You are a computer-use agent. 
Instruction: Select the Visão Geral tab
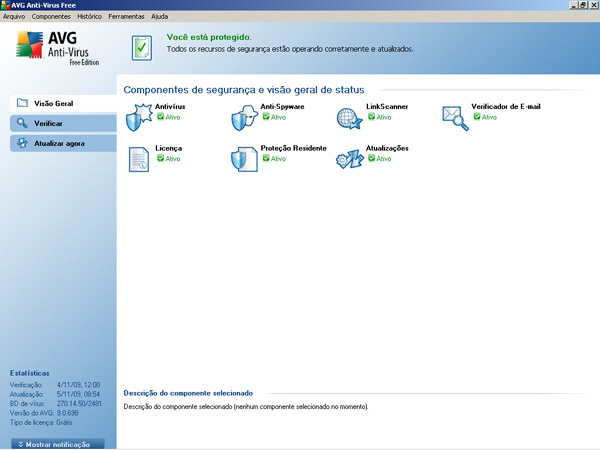point(63,103)
